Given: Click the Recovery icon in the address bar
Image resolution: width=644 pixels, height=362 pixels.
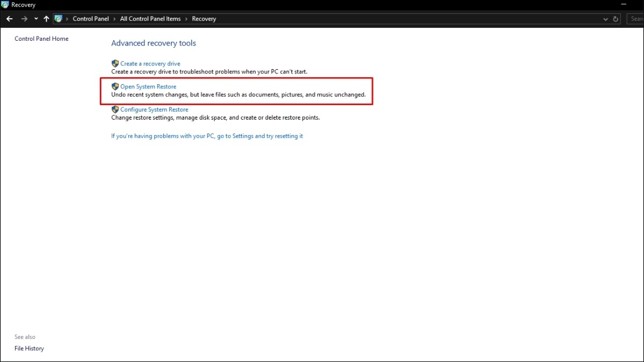Looking at the screenshot, I should [x=58, y=19].
